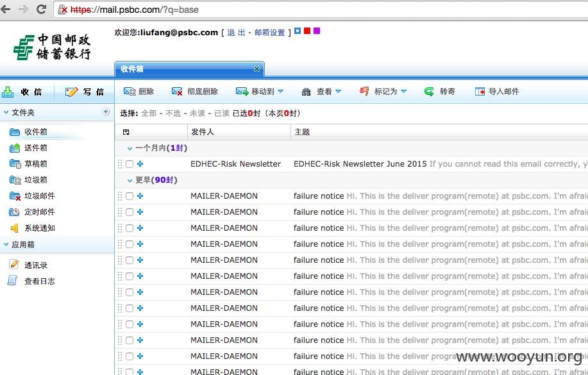Viewport: 588px width, 375px height.
Task: Click plus icon on first MAILER-DAEMON row
Action: coord(140,196)
